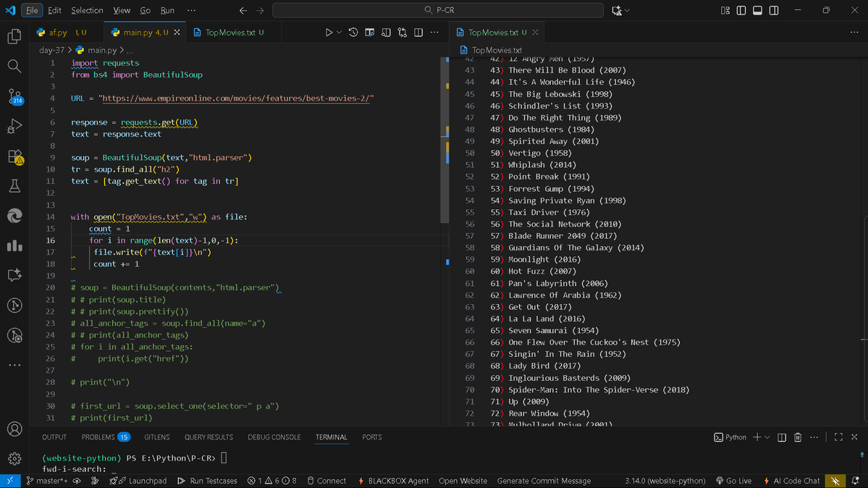Click the errors and warnings count in status bar
868x488 pixels.
click(x=271, y=481)
